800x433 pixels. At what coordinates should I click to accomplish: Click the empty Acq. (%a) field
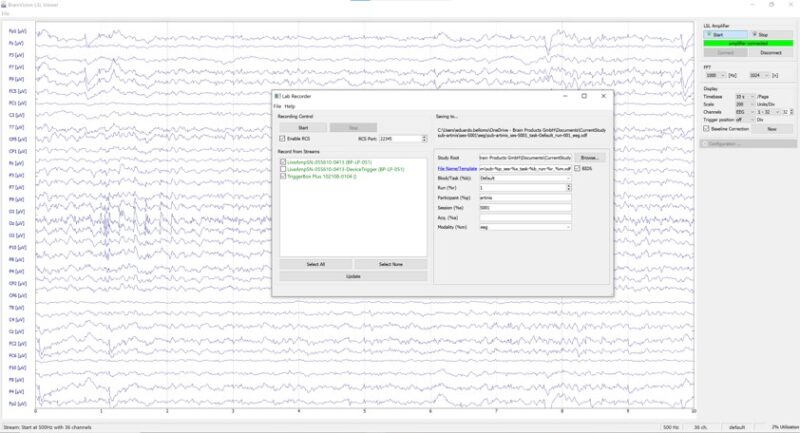(525, 218)
